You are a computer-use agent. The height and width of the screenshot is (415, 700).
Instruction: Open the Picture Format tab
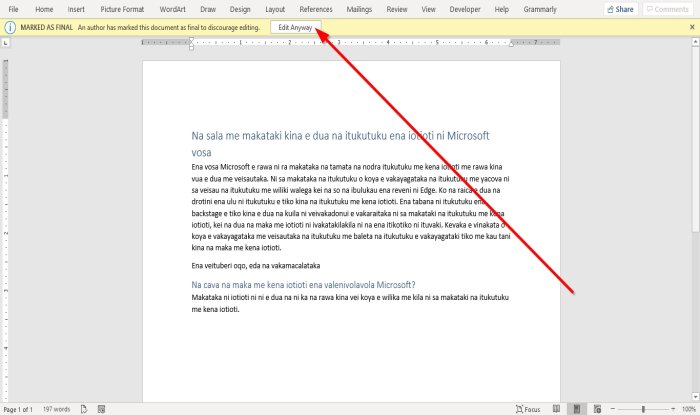pos(122,9)
